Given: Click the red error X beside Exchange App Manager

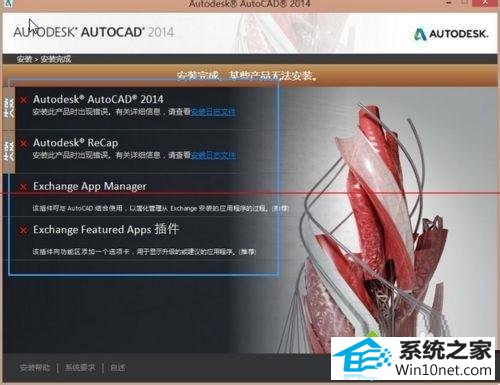Looking at the screenshot, I should coord(23,187).
